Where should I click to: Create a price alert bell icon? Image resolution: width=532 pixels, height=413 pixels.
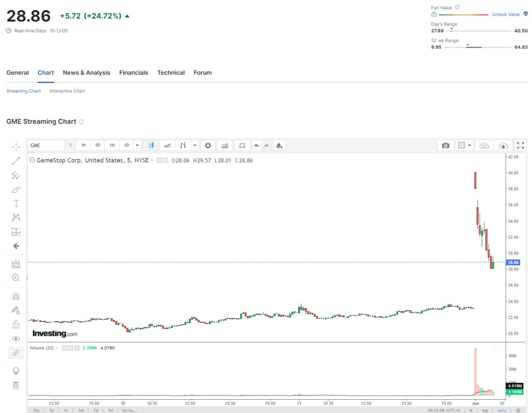coord(279,146)
